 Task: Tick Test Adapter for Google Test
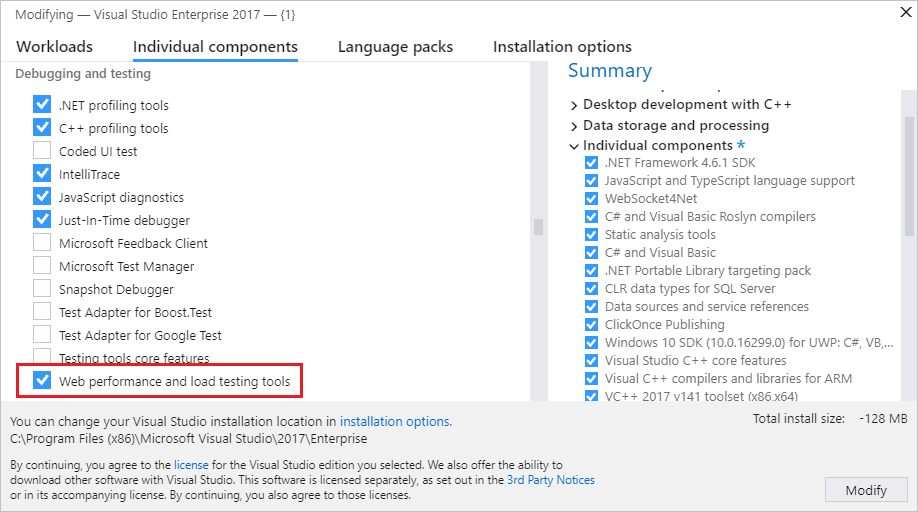coord(42,335)
